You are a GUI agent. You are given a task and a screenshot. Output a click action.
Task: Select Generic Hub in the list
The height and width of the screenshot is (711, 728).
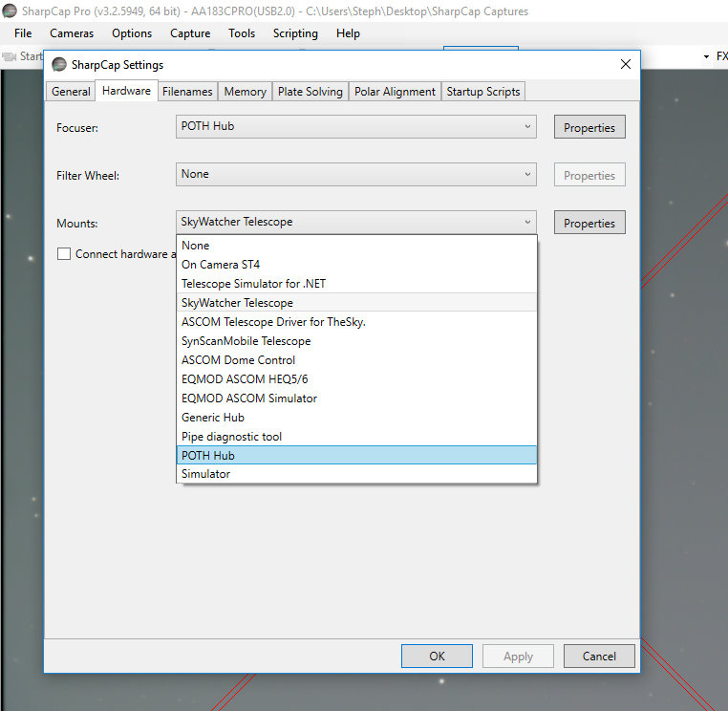[356, 417]
